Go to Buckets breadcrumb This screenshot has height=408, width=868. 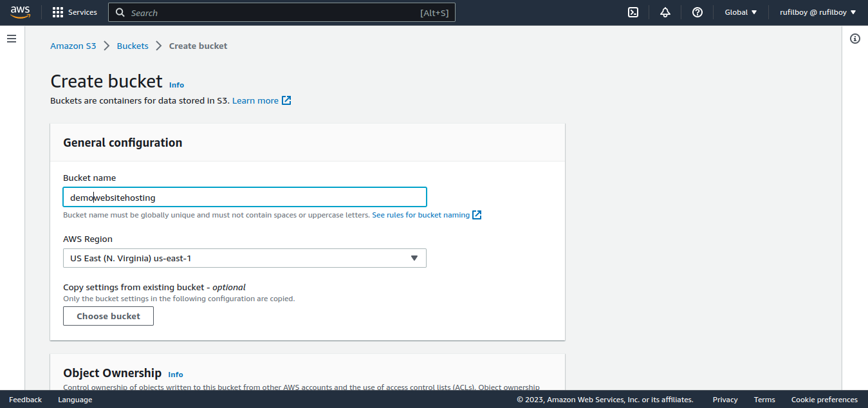tap(133, 46)
